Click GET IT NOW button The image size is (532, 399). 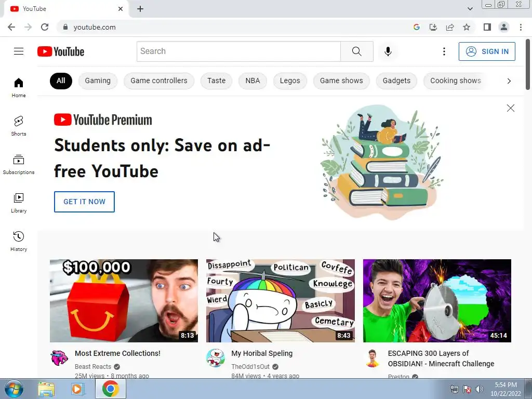coord(84,202)
